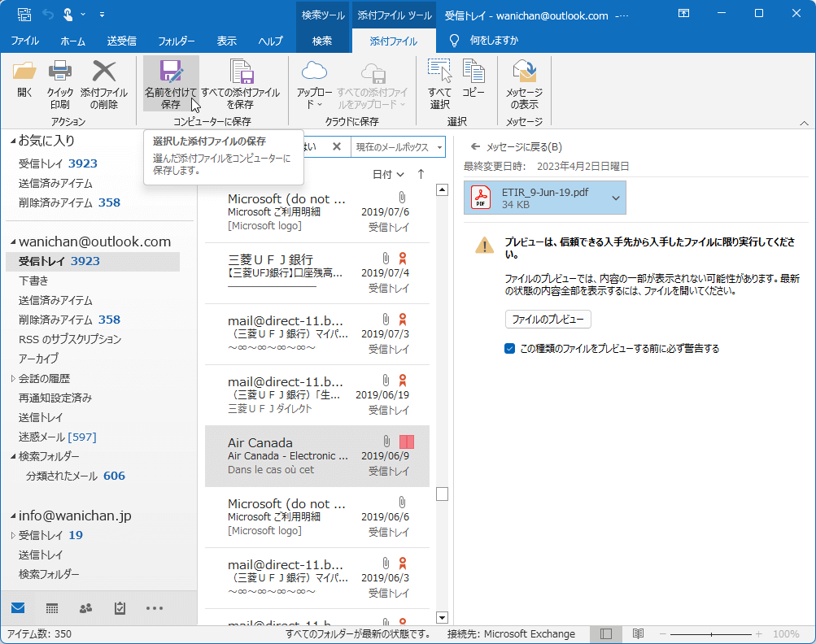The image size is (816, 644).
Task: Open the ファイル menu tab
Action: pos(25,41)
